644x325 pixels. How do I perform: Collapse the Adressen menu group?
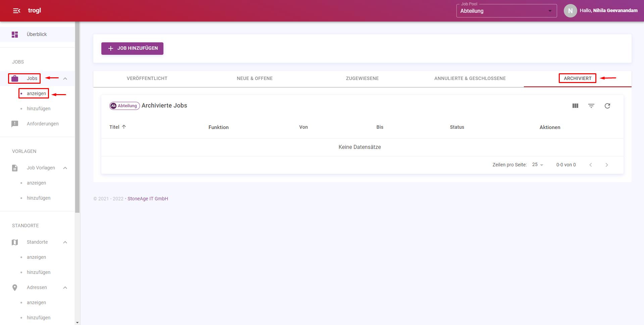pyautogui.click(x=65, y=287)
